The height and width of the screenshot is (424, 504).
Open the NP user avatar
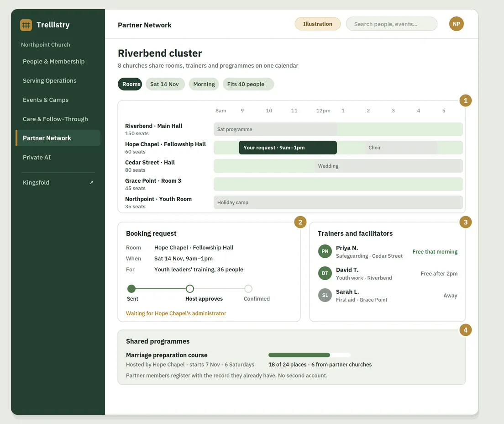(456, 24)
